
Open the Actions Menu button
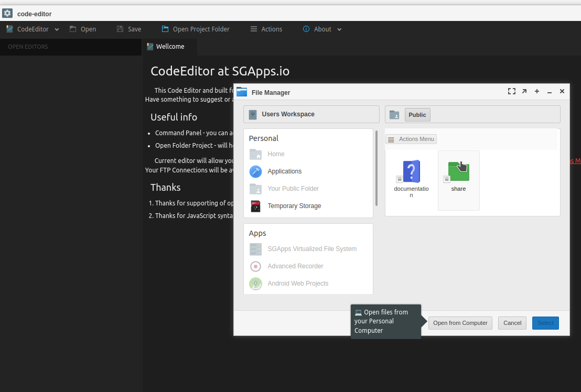[411, 139]
